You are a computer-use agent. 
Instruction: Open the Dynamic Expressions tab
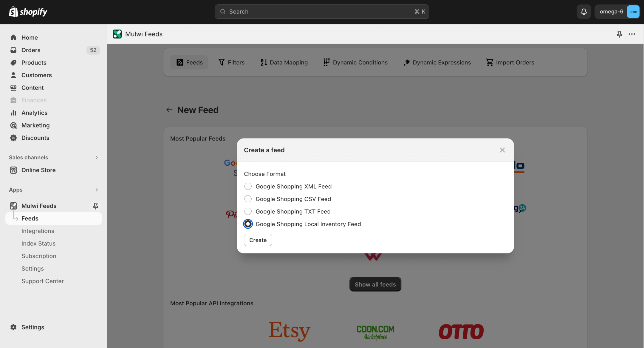coord(437,62)
